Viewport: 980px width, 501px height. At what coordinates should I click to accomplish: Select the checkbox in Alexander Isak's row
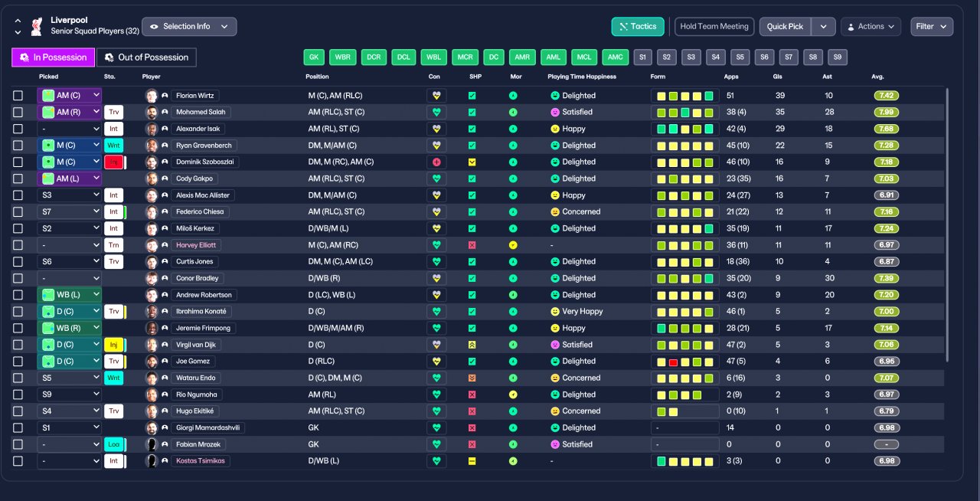click(18, 129)
